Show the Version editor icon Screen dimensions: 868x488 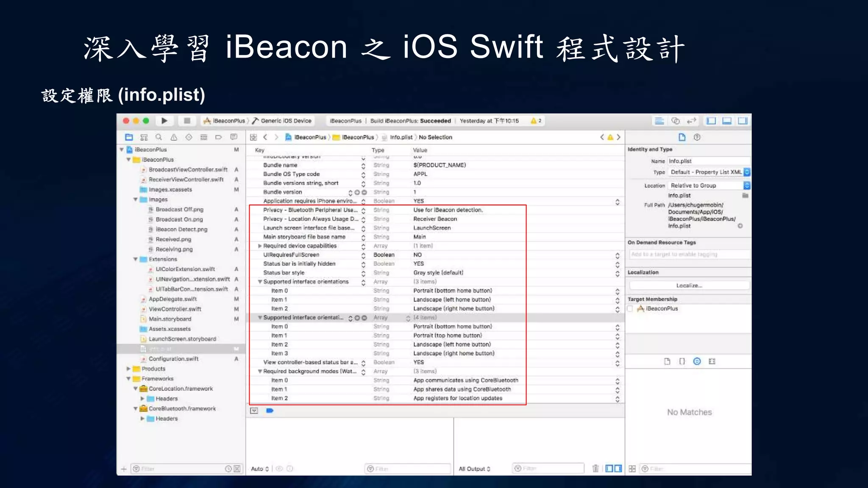pos(692,121)
